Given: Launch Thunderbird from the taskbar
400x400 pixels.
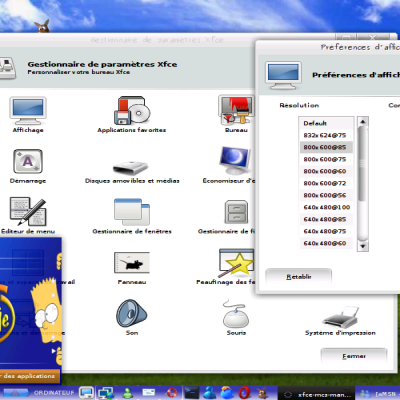Looking at the screenshot, I should 227,393.
